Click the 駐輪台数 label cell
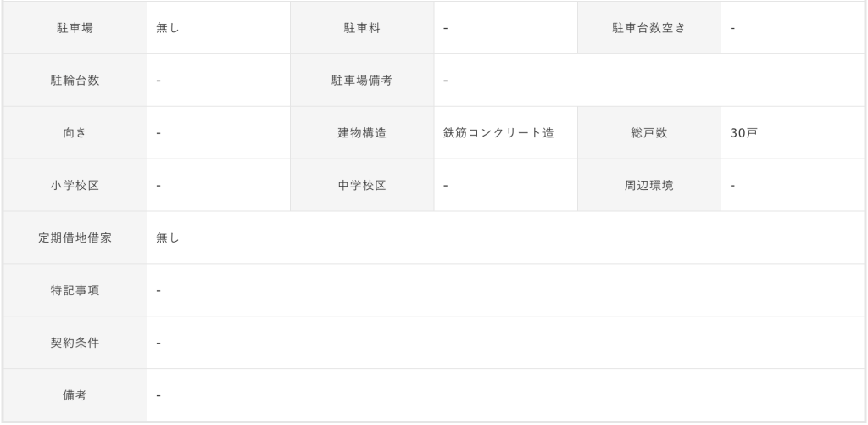The image size is (868, 425). tap(75, 81)
